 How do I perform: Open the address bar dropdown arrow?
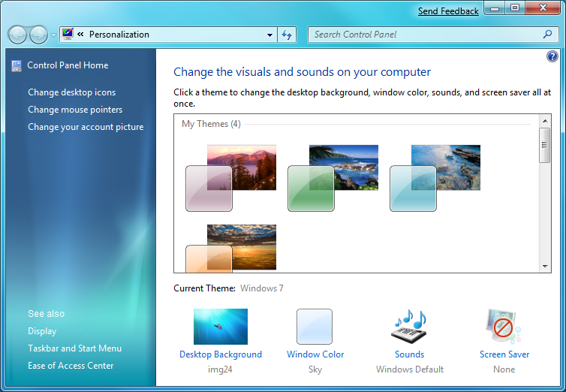click(270, 35)
